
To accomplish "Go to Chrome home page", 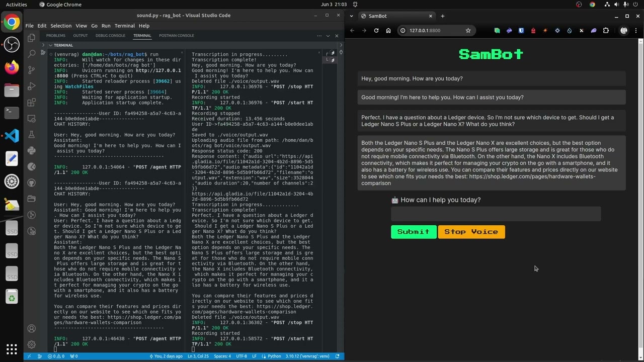I will (x=388, y=30).
